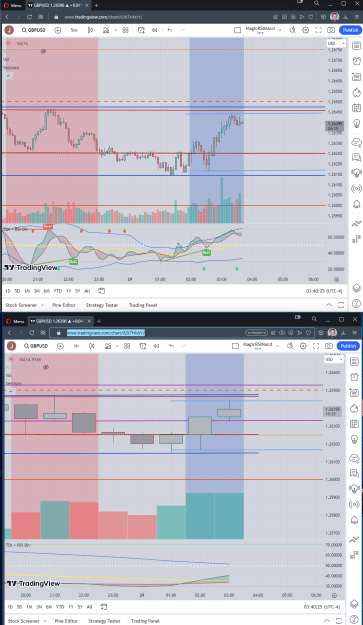Open ideas lightbulb icon in bottom window sidebar
This screenshot has height=625, width=363.
[354, 439]
